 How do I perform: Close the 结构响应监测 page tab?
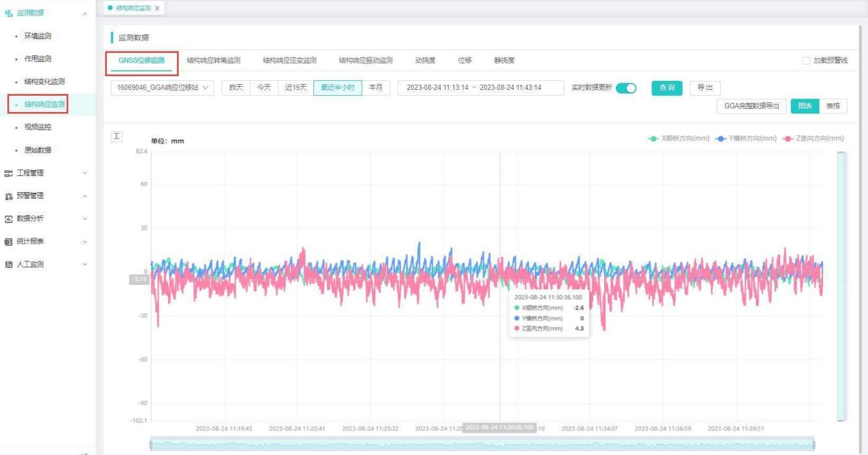[157, 8]
